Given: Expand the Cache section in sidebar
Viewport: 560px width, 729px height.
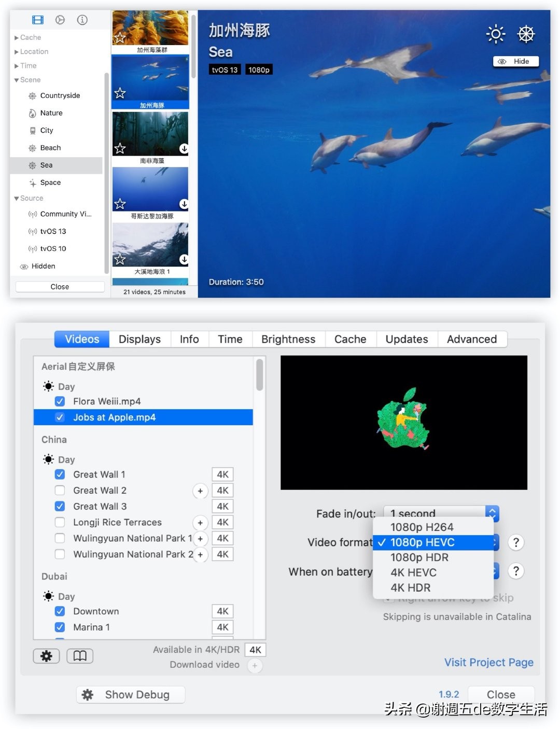Looking at the screenshot, I should 17,38.
